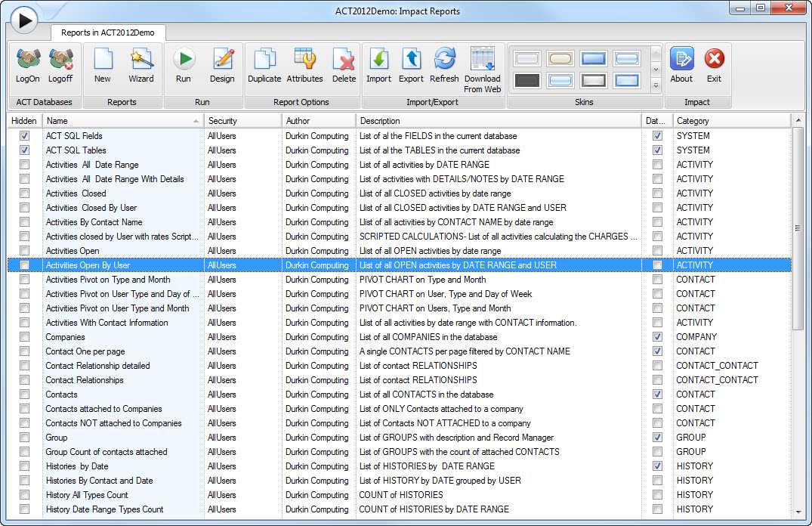Click the report list scroll-up arrow
The width and height of the screenshot is (812, 526).
coord(798,121)
